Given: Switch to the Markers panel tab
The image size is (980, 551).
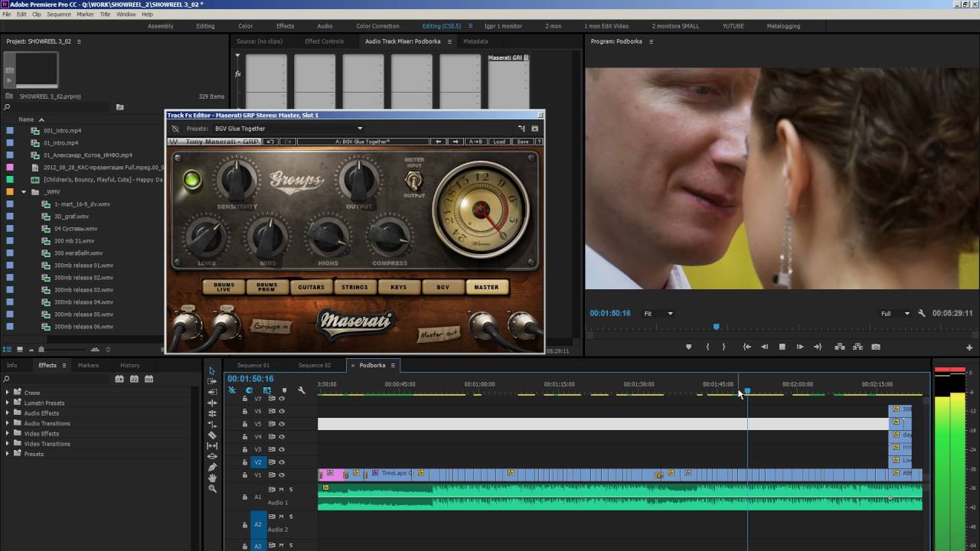Looking at the screenshot, I should point(88,365).
